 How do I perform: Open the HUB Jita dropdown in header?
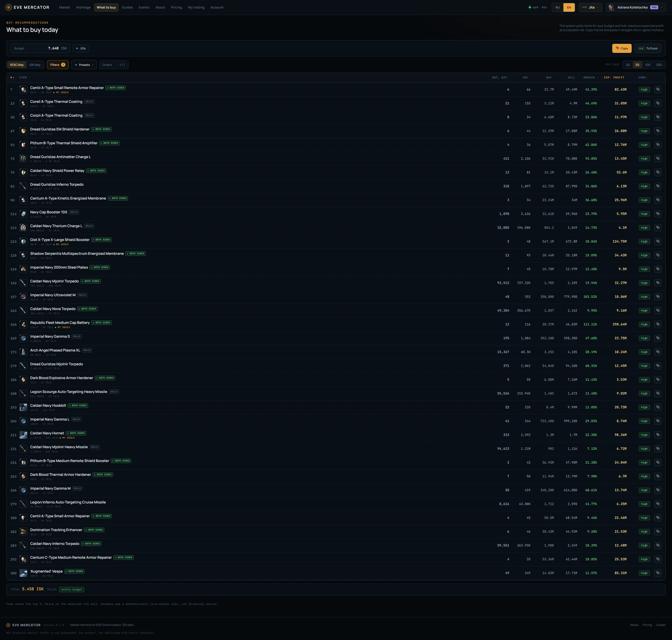pyautogui.click(x=590, y=7)
